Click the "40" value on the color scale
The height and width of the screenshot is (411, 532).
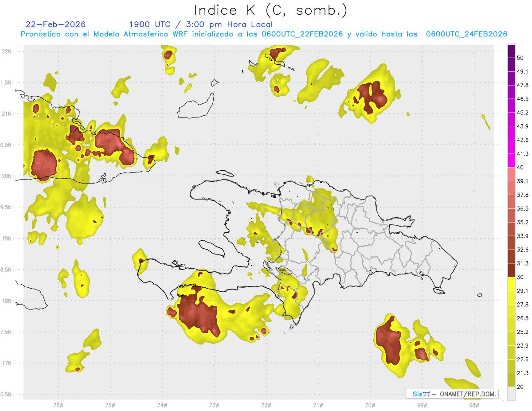521,168
